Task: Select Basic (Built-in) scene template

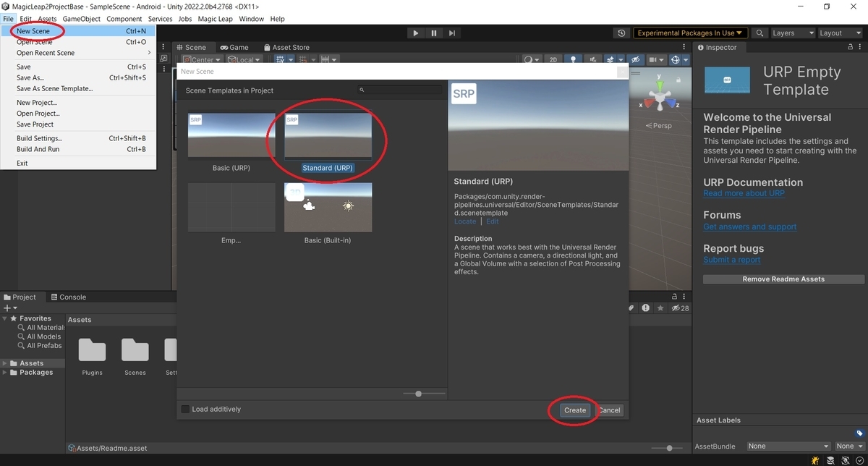Action: pyautogui.click(x=328, y=213)
